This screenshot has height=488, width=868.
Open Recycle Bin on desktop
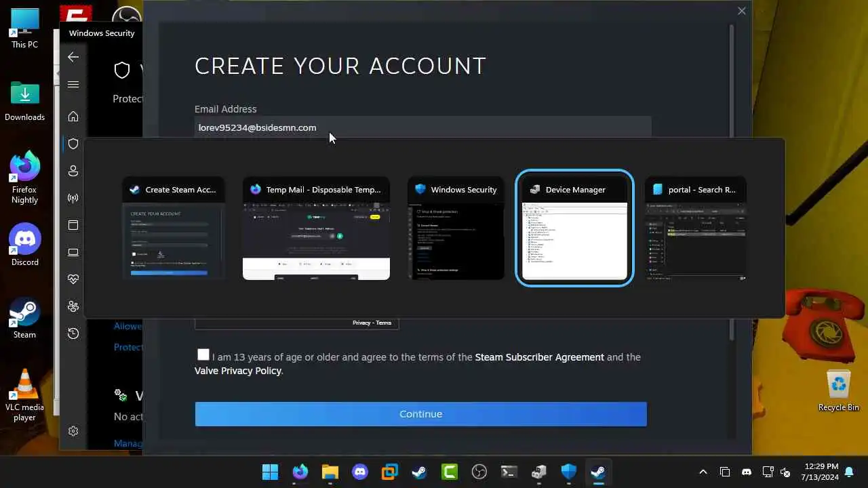click(839, 390)
